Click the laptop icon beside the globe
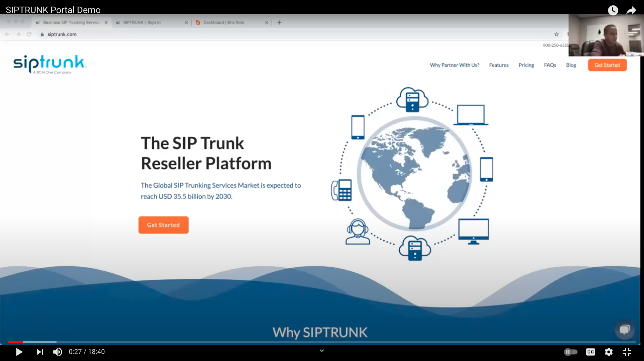644x361 pixels. pos(471,115)
